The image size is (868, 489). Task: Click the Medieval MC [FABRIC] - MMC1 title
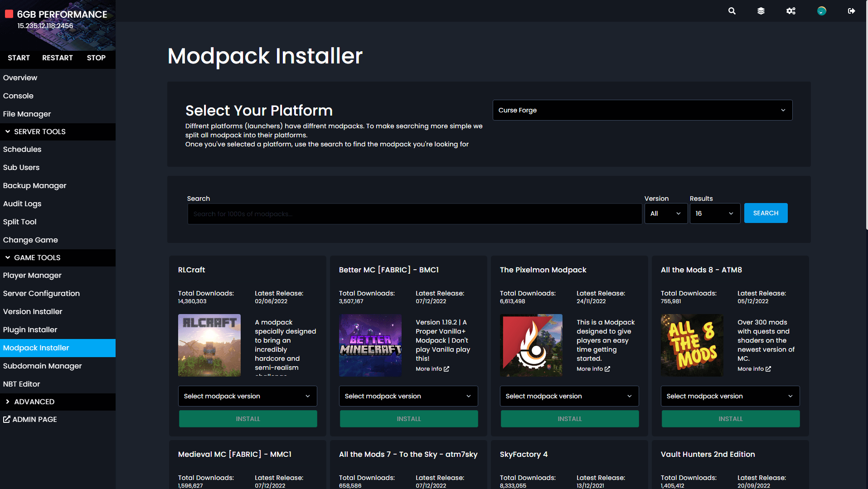235,454
